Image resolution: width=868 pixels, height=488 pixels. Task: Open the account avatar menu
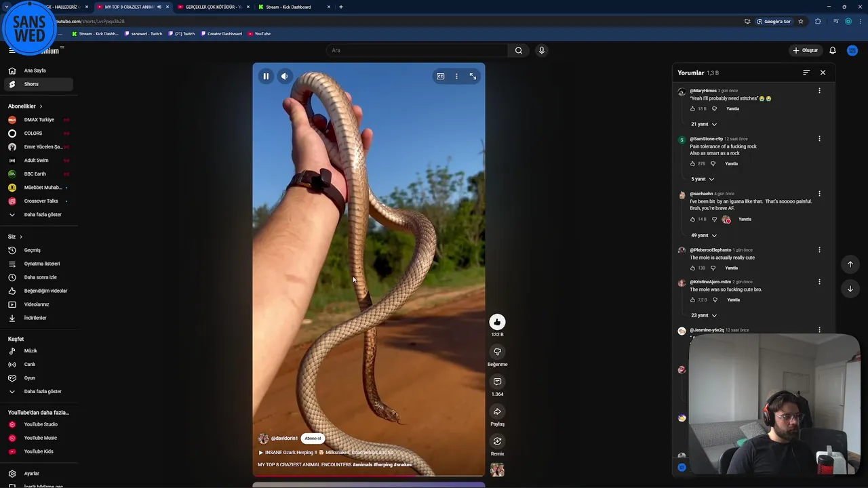(x=852, y=50)
